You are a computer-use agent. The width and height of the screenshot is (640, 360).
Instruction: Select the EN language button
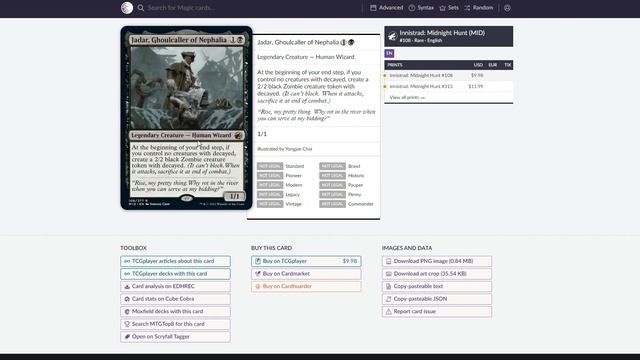coord(389,53)
